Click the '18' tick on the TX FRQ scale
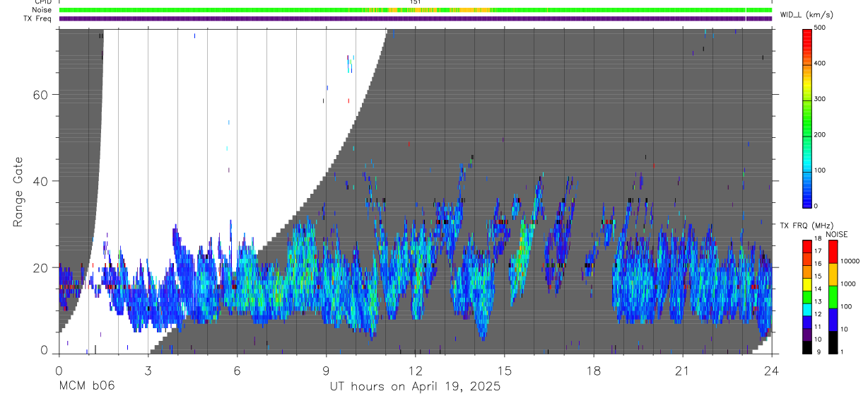Viewport: 868px width, 401px height. pos(818,239)
